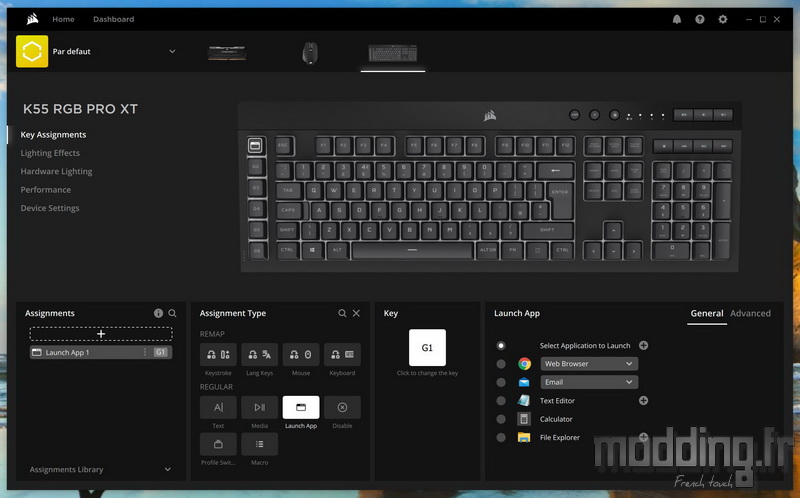Select the up arrow key on keyboard image

click(613, 231)
